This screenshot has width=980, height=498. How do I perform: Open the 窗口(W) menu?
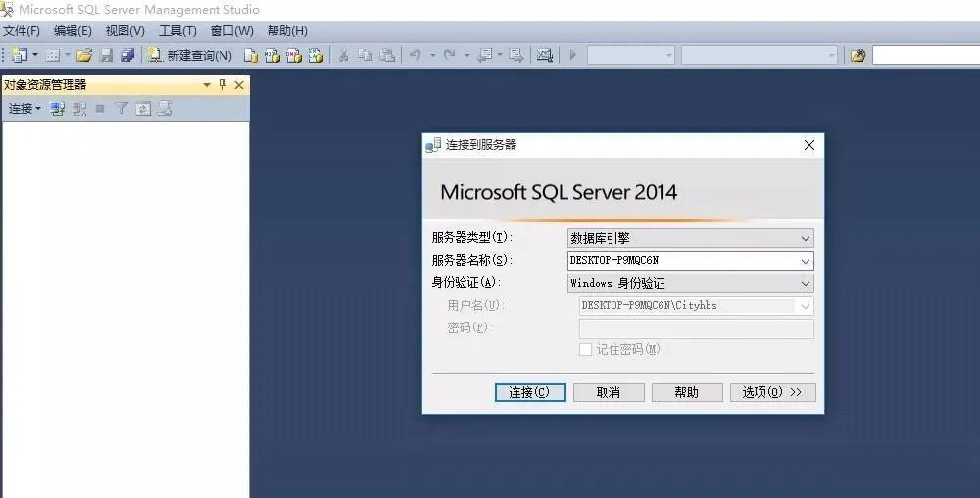(x=232, y=30)
